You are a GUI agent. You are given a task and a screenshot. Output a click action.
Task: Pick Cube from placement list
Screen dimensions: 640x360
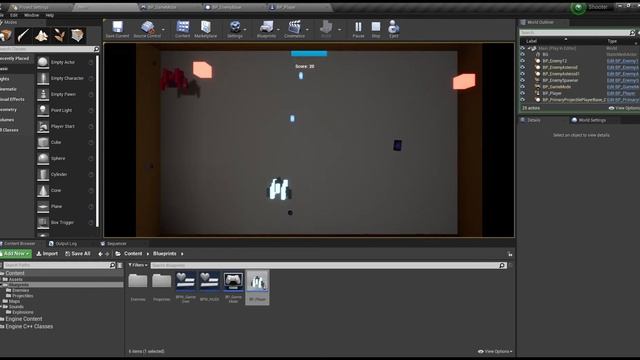click(x=65, y=142)
